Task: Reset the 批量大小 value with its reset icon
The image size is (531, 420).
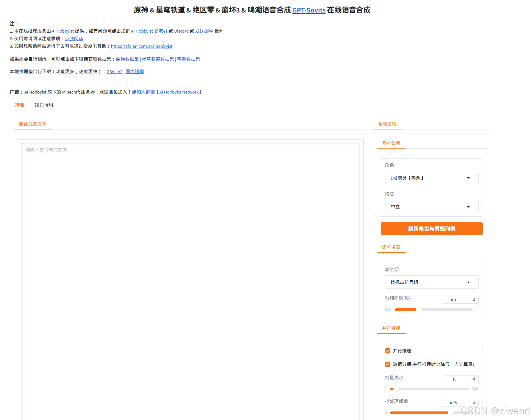Action: tap(474, 379)
